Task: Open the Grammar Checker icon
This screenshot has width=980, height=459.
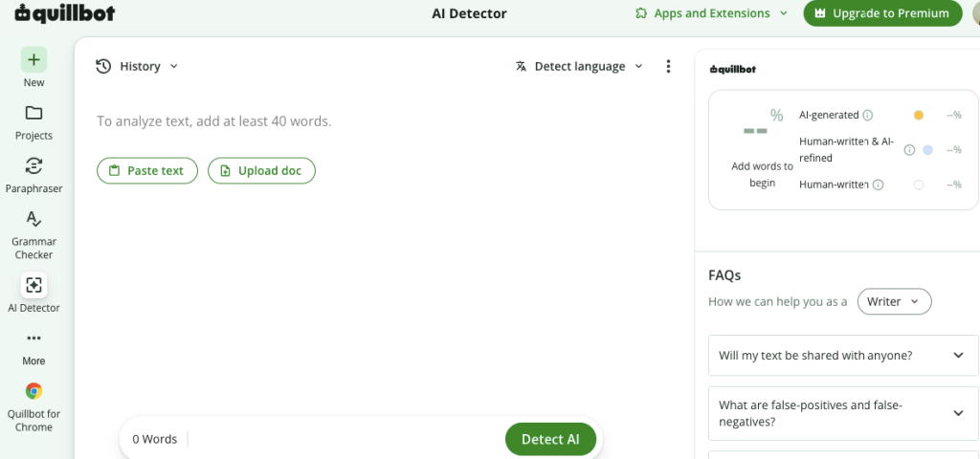Action: [x=33, y=219]
